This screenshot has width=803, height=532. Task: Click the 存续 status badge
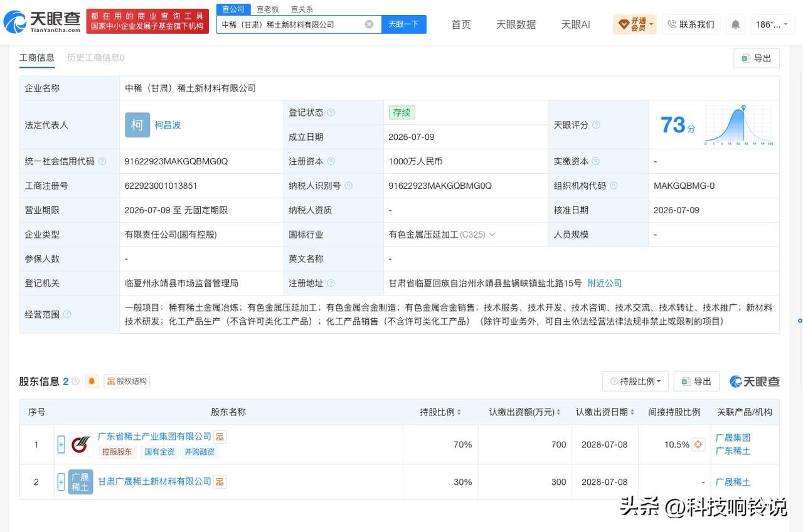click(x=401, y=113)
